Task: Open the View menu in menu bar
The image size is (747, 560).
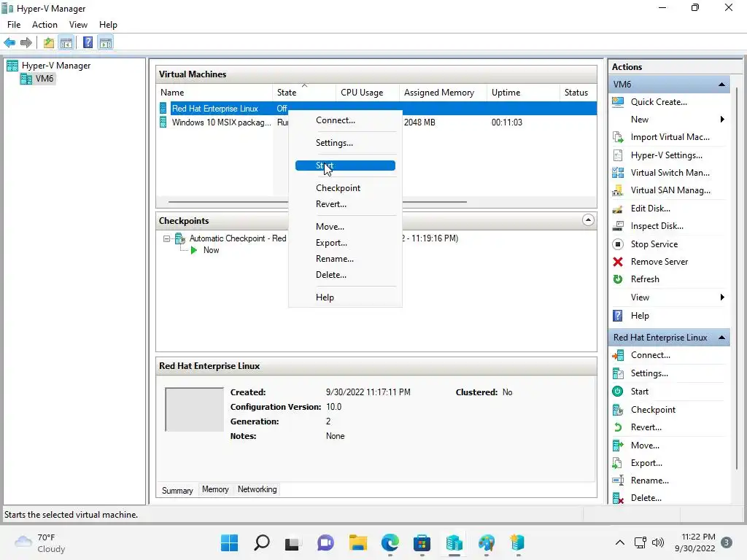Action: coord(78,25)
